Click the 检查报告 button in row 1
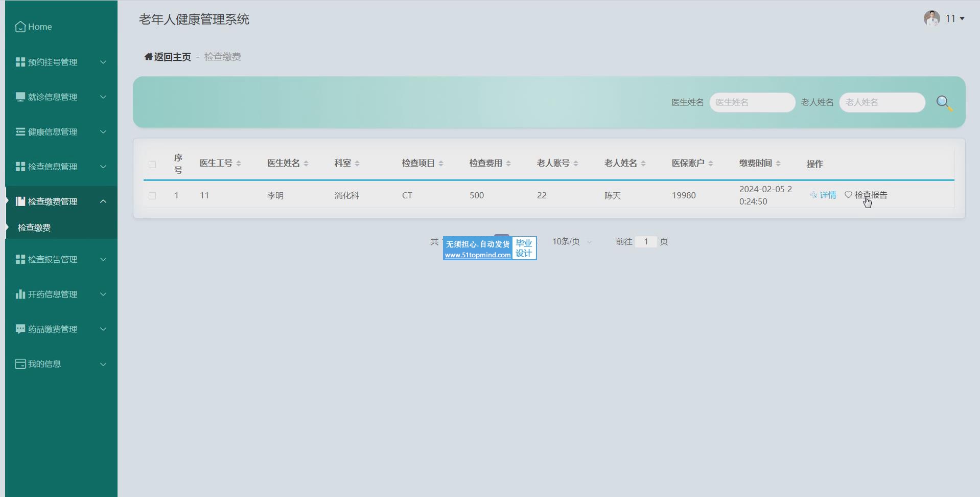The height and width of the screenshot is (497, 980). point(867,195)
